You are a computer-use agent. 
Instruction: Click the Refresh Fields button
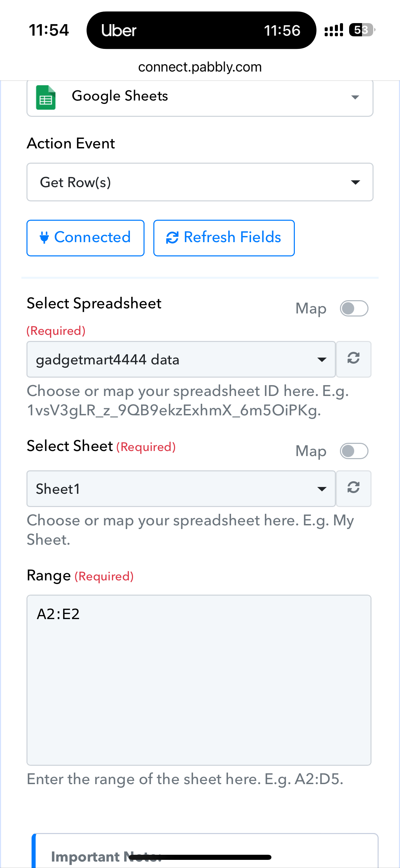(224, 238)
